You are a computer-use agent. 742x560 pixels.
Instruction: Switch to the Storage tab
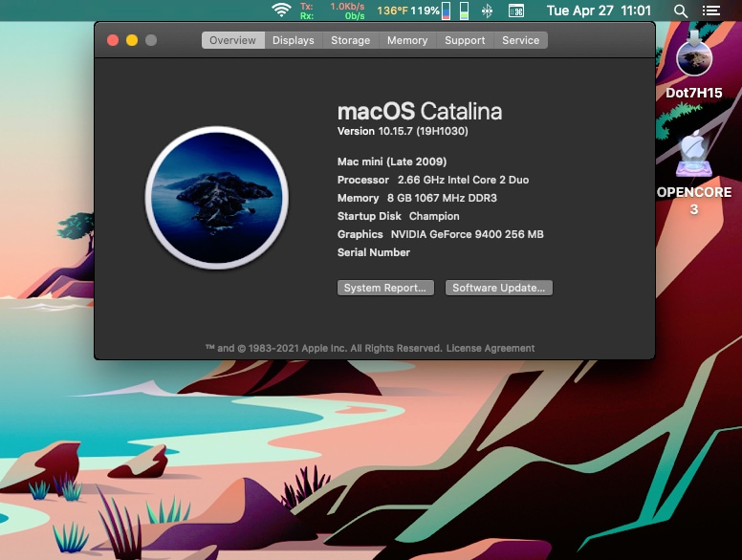(x=351, y=40)
